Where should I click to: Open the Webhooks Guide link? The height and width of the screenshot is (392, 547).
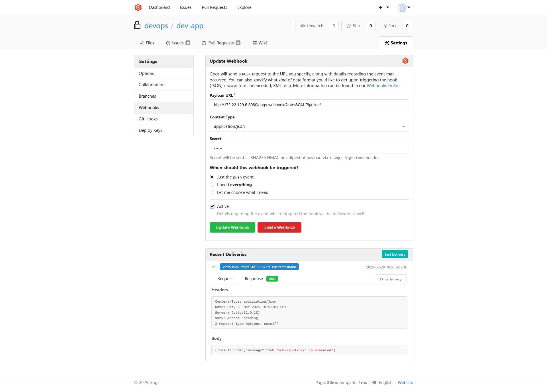pyautogui.click(x=383, y=86)
